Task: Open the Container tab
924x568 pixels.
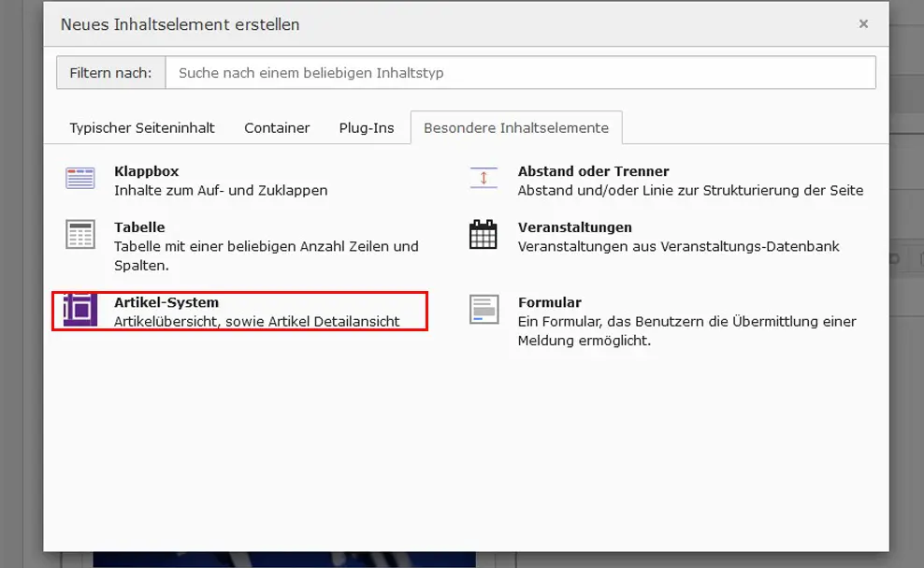Action: click(277, 128)
